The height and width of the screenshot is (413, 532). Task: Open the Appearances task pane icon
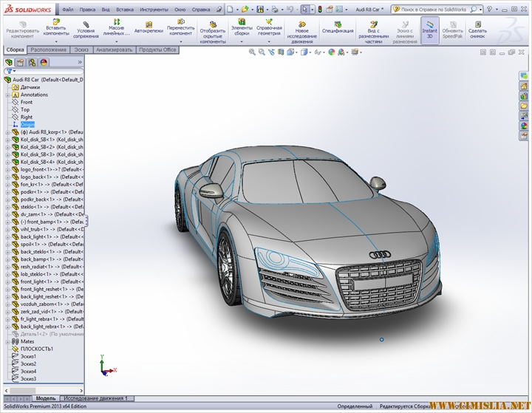click(x=524, y=126)
